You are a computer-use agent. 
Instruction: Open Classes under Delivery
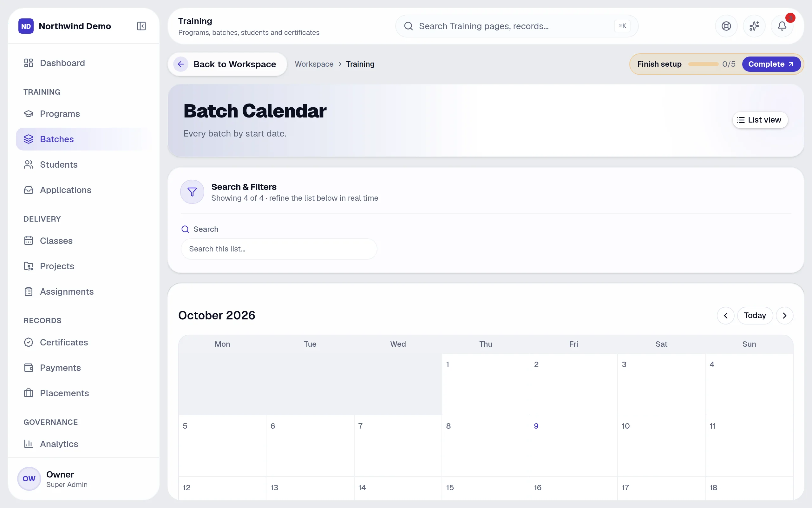click(83, 241)
